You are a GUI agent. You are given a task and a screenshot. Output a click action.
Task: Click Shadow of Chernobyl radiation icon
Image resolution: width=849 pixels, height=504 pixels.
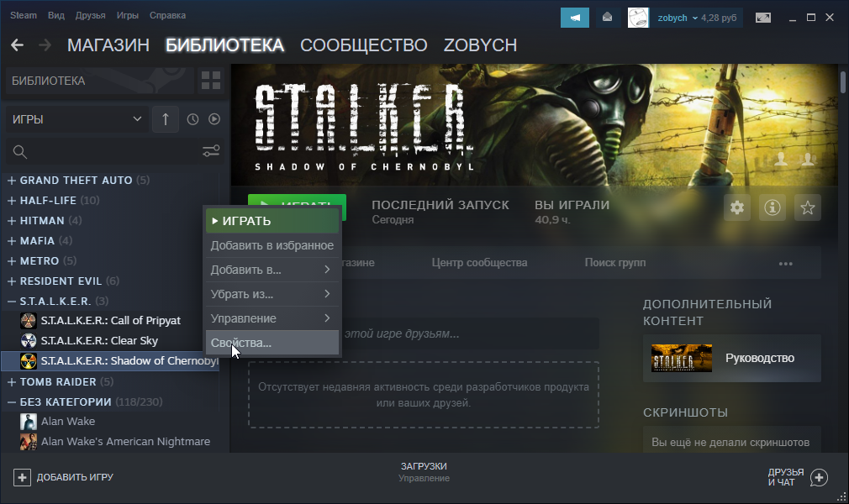28,360
